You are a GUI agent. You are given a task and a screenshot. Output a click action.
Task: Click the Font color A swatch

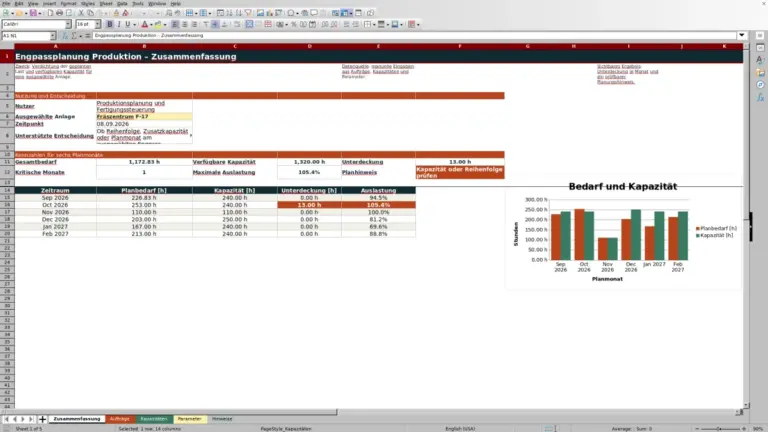(144, 24)
